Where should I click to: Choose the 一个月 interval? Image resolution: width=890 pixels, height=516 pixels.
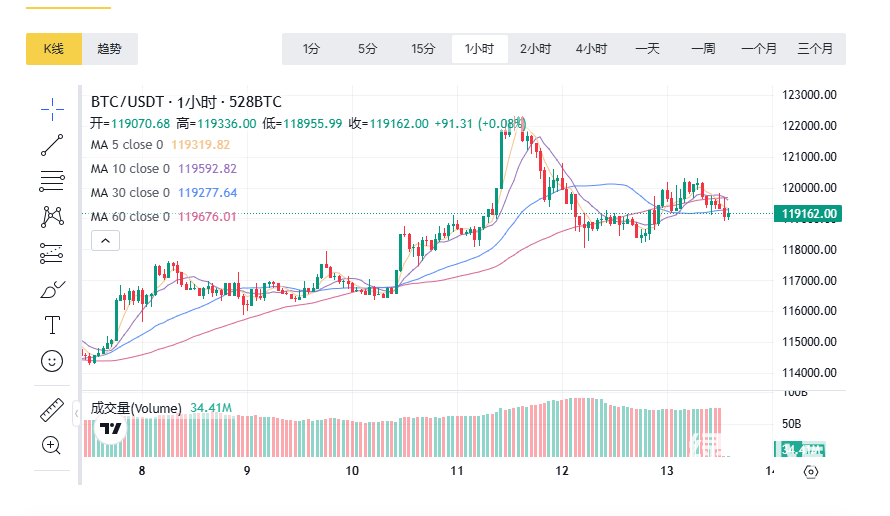[x=759, y=49]
